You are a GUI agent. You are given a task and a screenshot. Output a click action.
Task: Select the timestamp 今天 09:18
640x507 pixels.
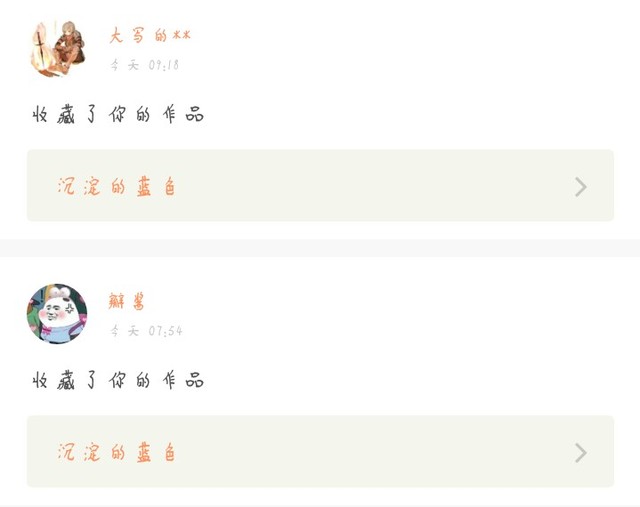coord(144,65)
